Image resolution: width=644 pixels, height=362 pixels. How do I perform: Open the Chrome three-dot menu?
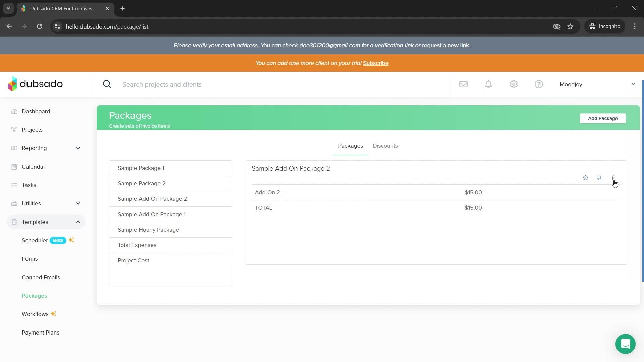point(635,26)
